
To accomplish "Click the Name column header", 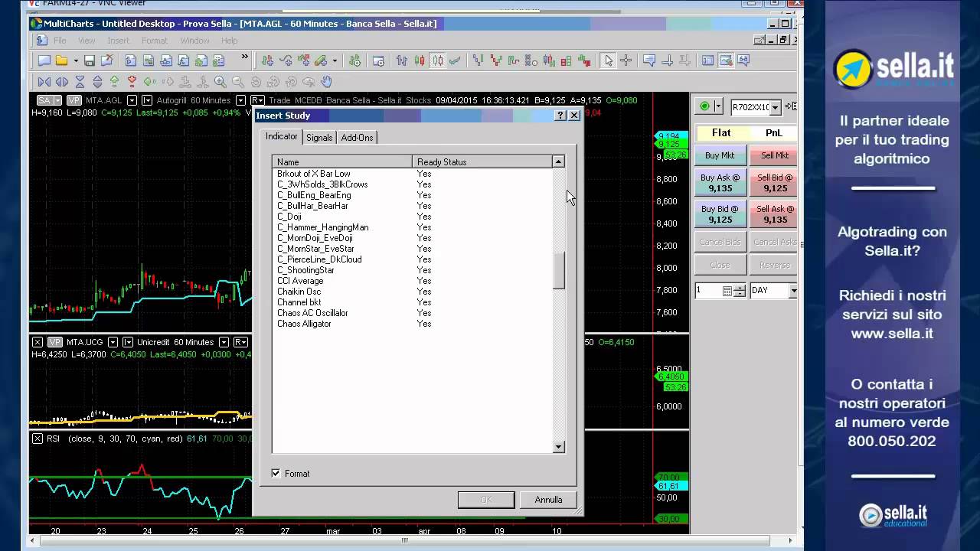I will click(x=342, y=162).
